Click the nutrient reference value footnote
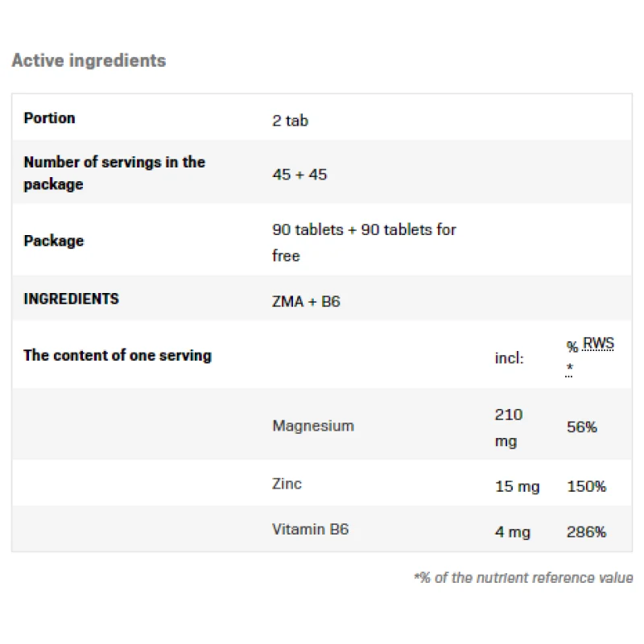The width and height of the screenshot is (644, 644). (523, 578)
